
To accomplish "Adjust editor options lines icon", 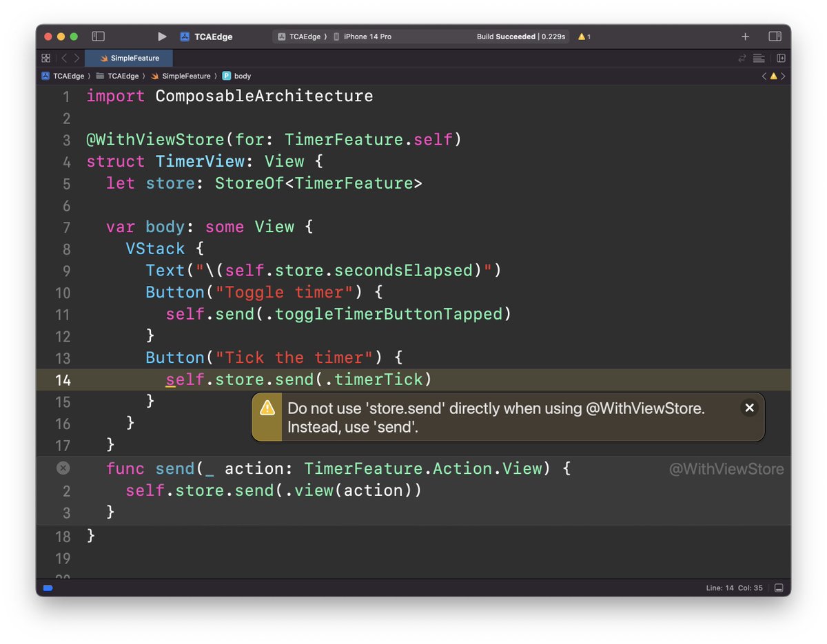I will pyautogui.click(x=759, y=59).
